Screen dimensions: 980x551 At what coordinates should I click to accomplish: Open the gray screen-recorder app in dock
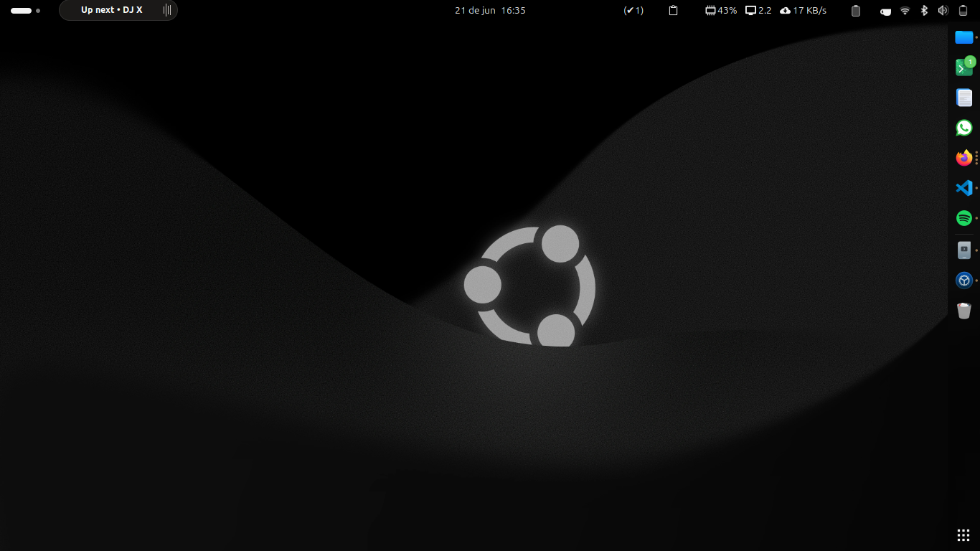[963, 250]
